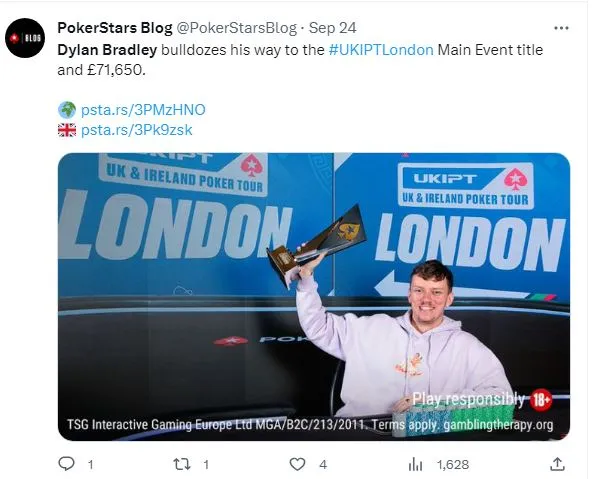Screen dimensions: 595x479
Task: Share the tweet using the upload arrow icon
Action: pos(557,463)
